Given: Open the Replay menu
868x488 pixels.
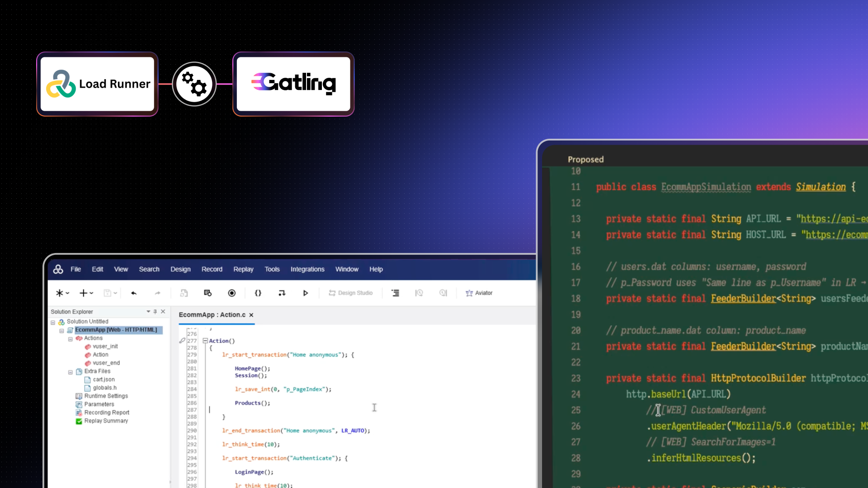Looking at the screenshot, I should coord(243,269).
